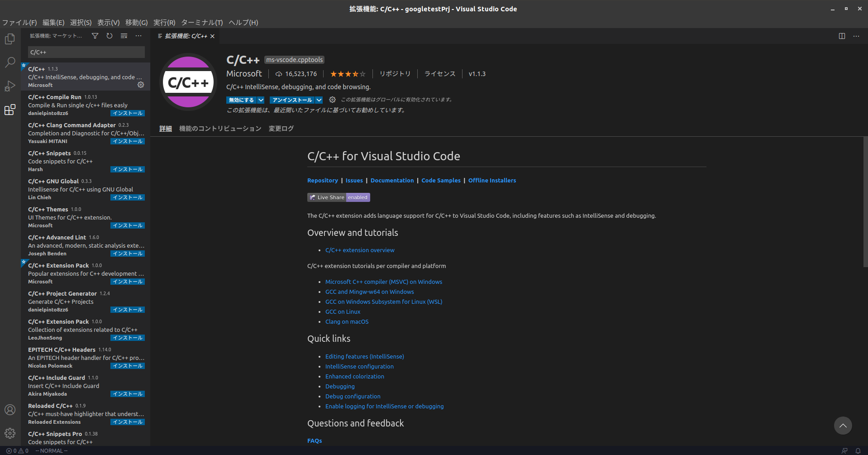Open the Explorer view in activity bar
The width and height of the screenshot is (868, 455).
tap(10, 39)
